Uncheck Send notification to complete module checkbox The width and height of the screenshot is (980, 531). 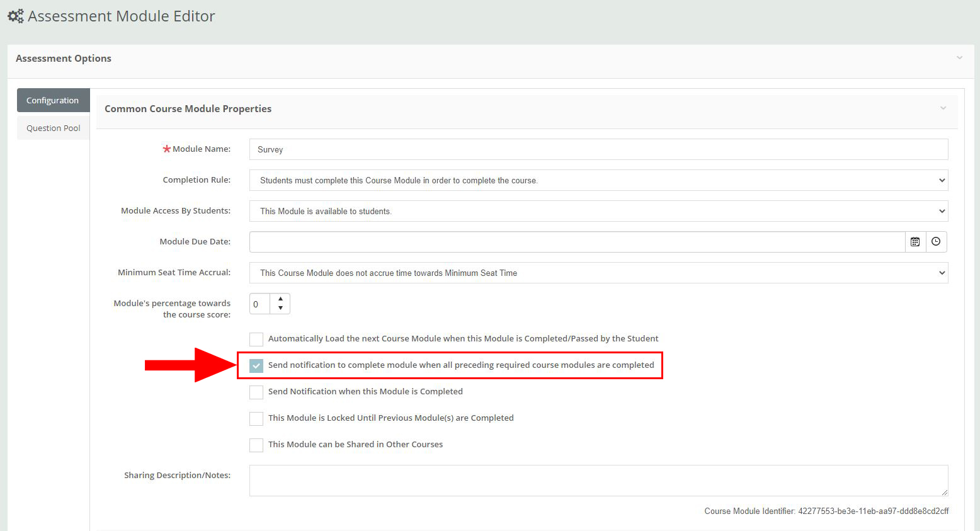click(x=256, y=365)
